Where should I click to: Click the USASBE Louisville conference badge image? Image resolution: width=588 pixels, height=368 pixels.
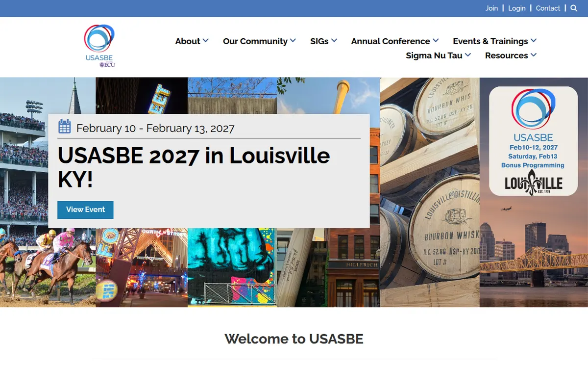pos(533,141)
